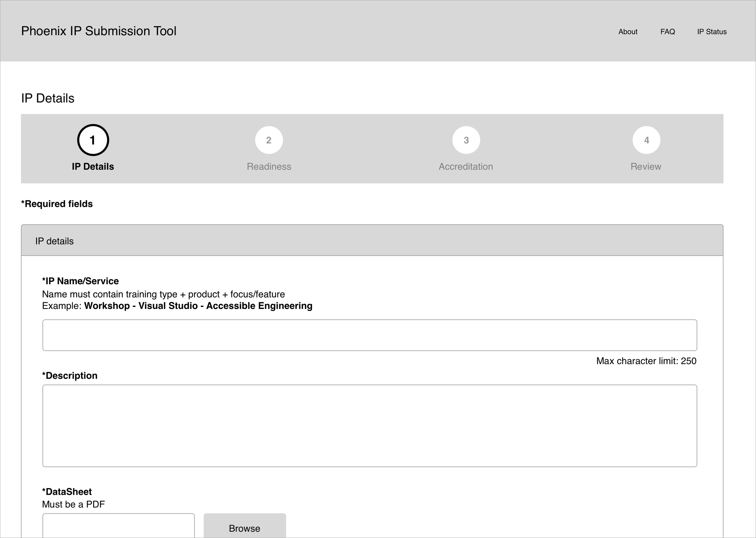The height and width of the screenshot is (538, 756).
Task: Click step 4 circle for Review
Action: point(646,140)
